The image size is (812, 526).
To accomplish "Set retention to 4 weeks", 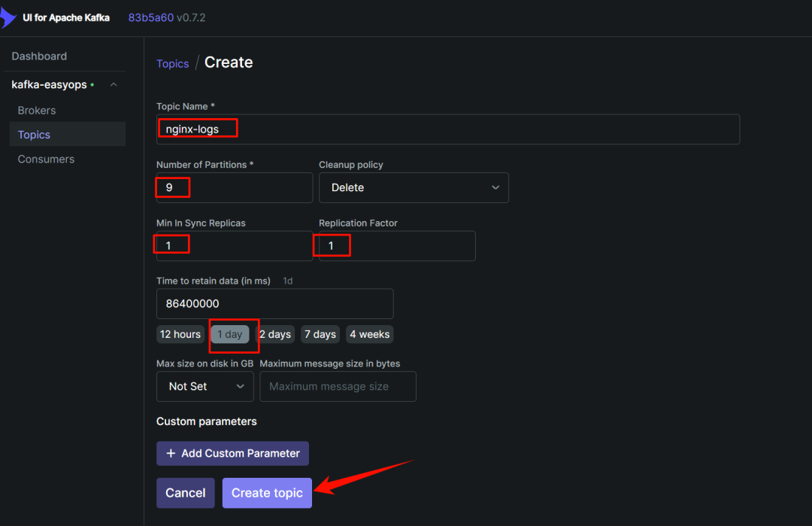I will (369, 334).
